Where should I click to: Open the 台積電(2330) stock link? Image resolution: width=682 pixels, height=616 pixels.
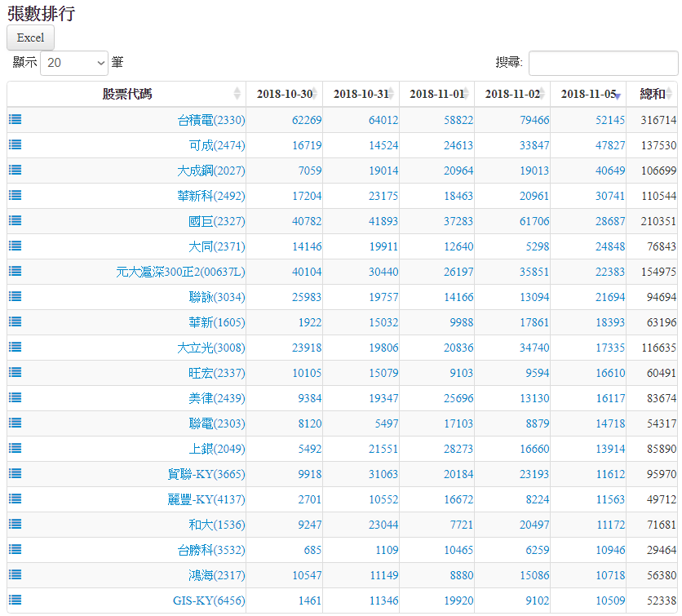point(211,120)
